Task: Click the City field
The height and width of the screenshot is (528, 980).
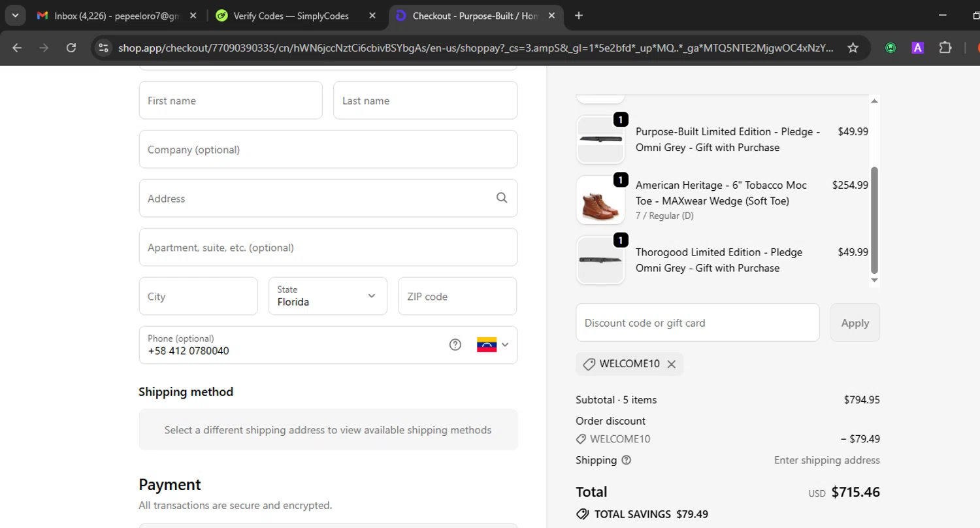Action: coord(199,296)
